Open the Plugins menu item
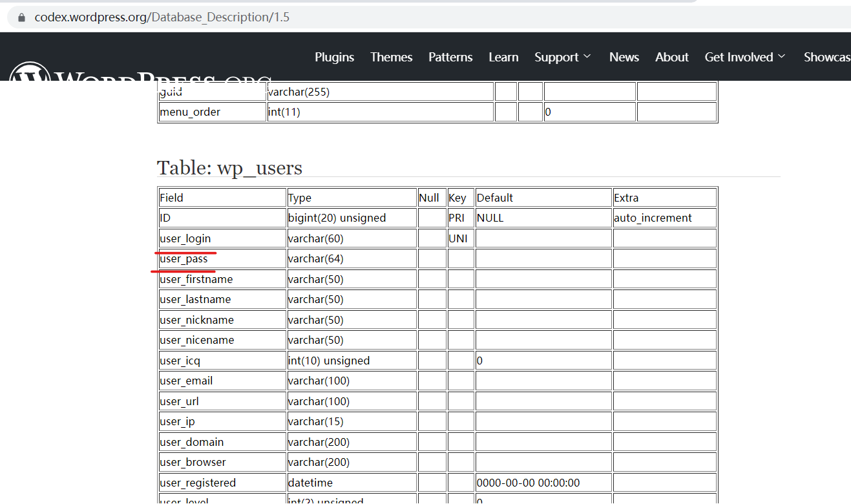This screenshot has width=851, height=504. 335,57
